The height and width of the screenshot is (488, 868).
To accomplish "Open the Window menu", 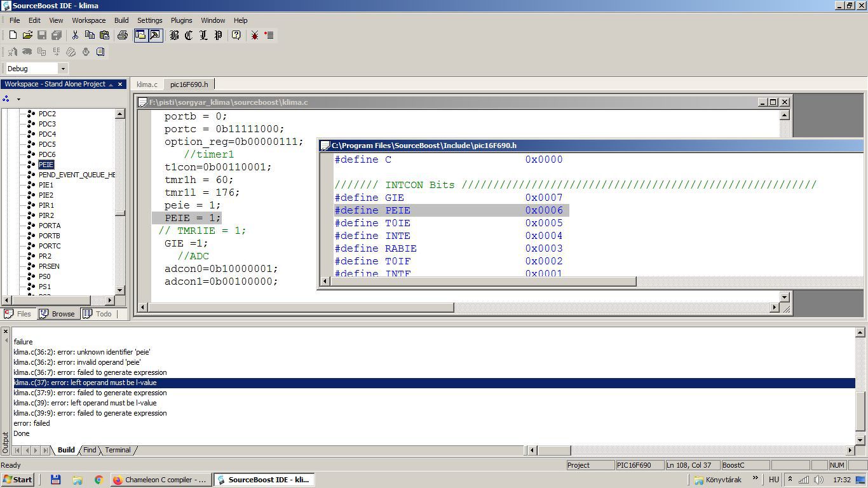I will (x=213, y=20).
